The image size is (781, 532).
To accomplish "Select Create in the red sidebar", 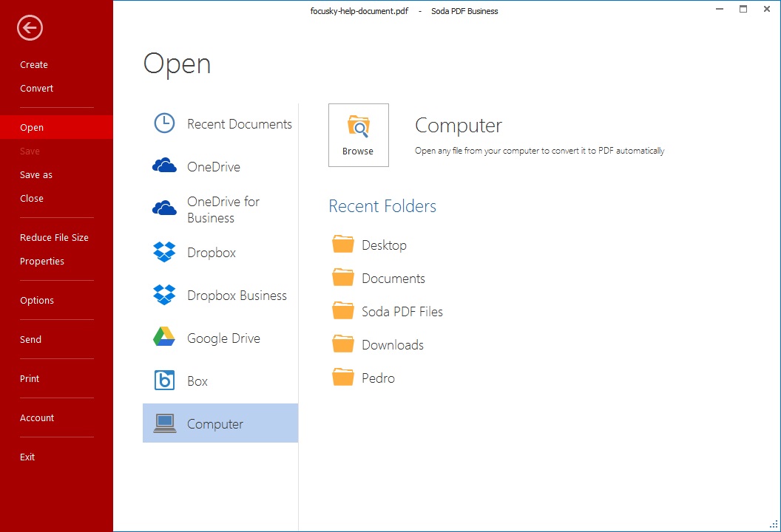I will 34,65.
